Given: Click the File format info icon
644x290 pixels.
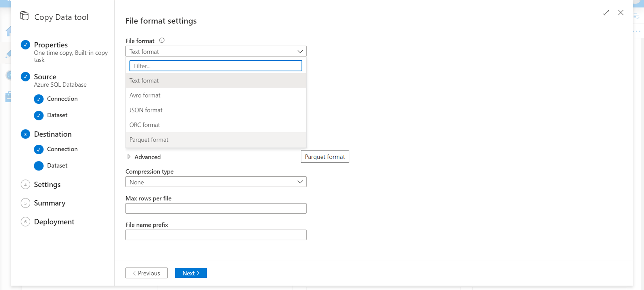Looking at the screenshot, I should tap(162, 40).
